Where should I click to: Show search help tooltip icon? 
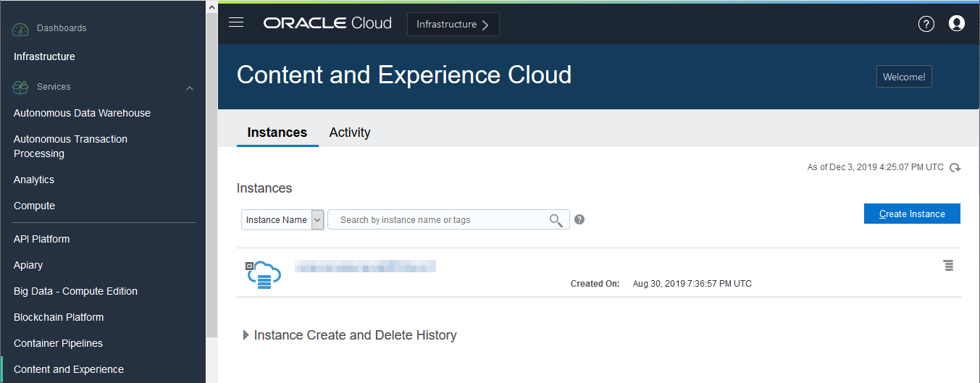pos(579,219)
